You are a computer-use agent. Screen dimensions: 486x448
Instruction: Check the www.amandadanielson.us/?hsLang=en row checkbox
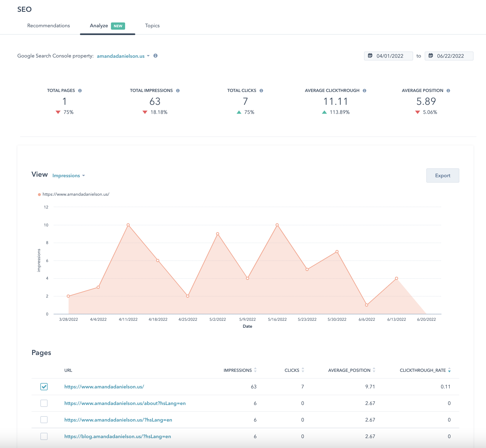pyautogui.click(x=44, y=420)
